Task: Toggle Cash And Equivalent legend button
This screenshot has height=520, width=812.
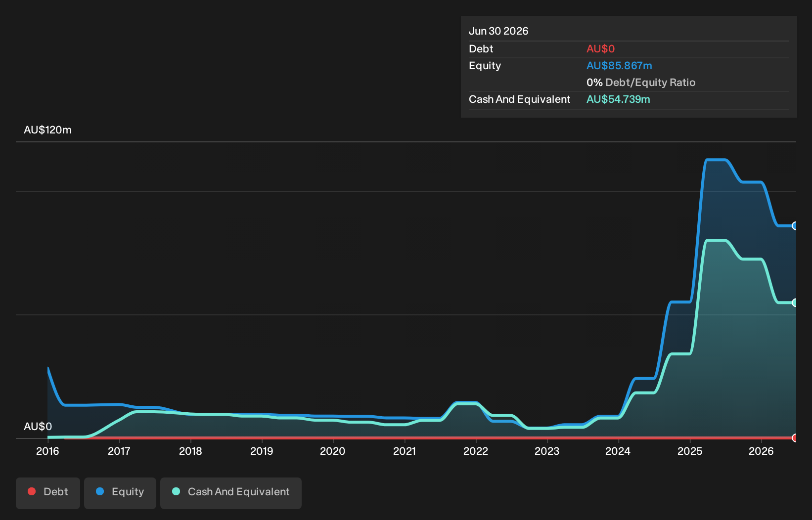Action: click(231, 493)
